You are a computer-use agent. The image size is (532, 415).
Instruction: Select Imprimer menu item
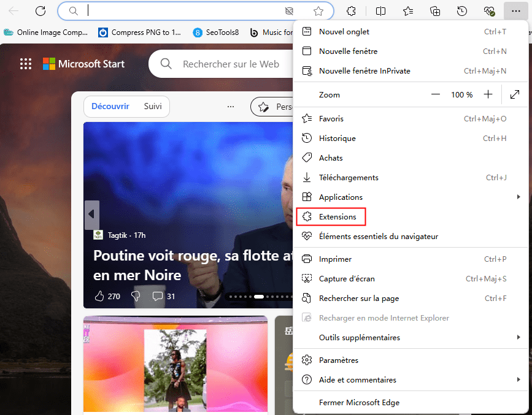pyautogui.click(x=411, y=259)
